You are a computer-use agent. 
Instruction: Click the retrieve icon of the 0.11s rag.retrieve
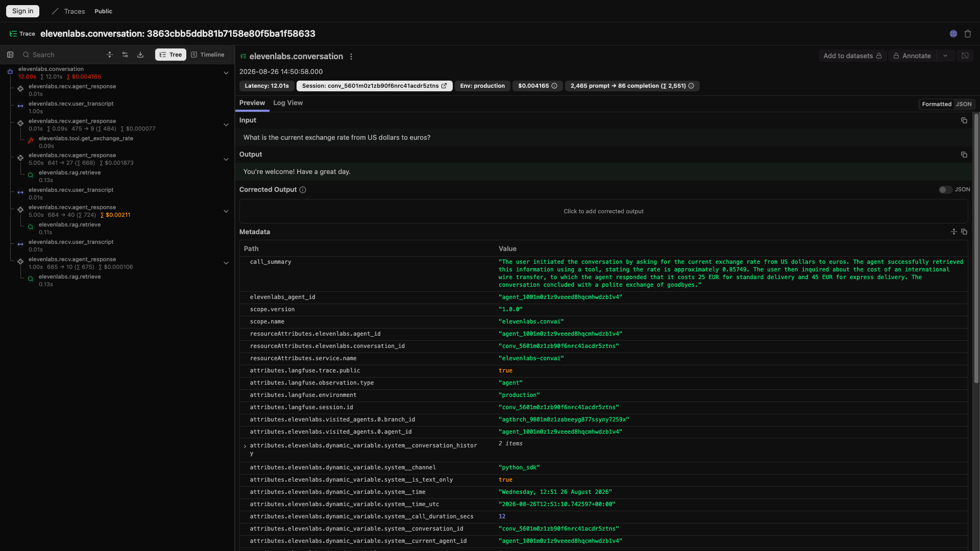pos(31,227)
